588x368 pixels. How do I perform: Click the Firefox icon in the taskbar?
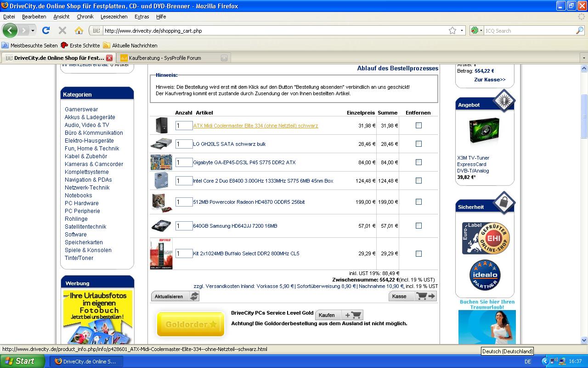point(58,362)
